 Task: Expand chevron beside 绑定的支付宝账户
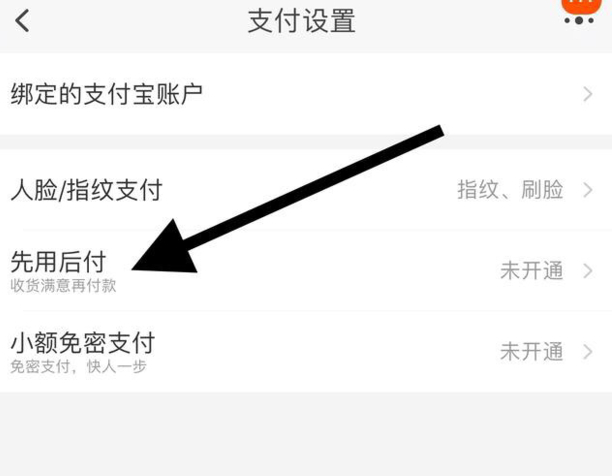tap(588, 94)
